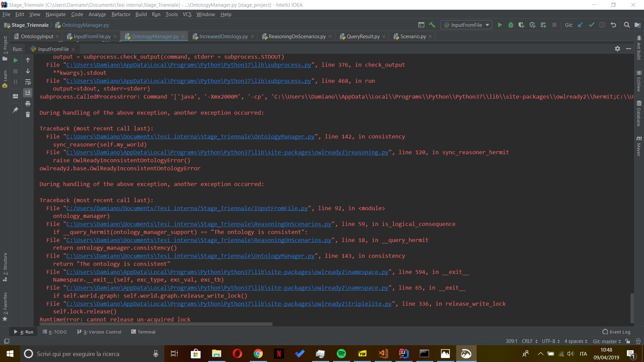Toggle the Pin Tab icon

(15, 110)
